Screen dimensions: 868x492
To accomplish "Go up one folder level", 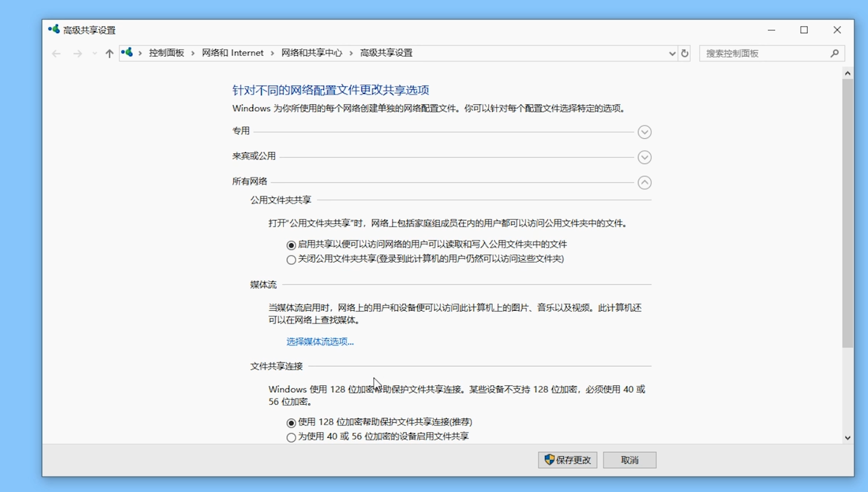I will coord(109,54).
